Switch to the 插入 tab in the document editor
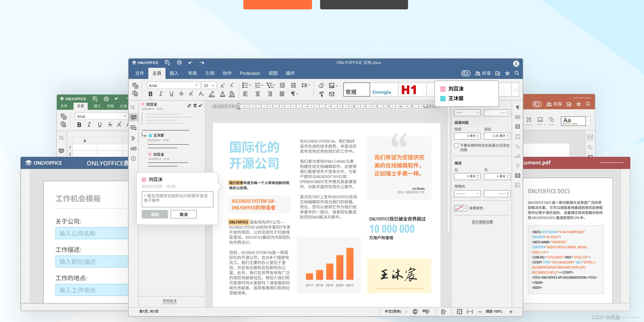The image size is (644, 322). [174, 73]
